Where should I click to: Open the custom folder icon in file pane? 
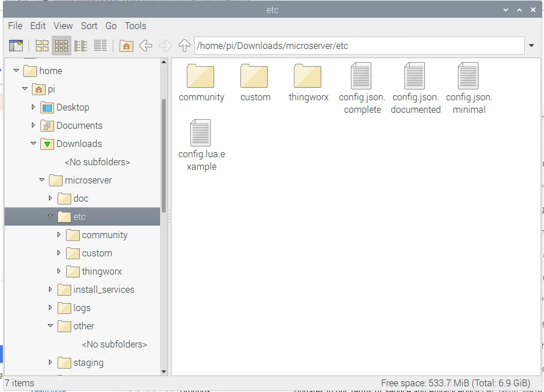(x=254, y=76)
